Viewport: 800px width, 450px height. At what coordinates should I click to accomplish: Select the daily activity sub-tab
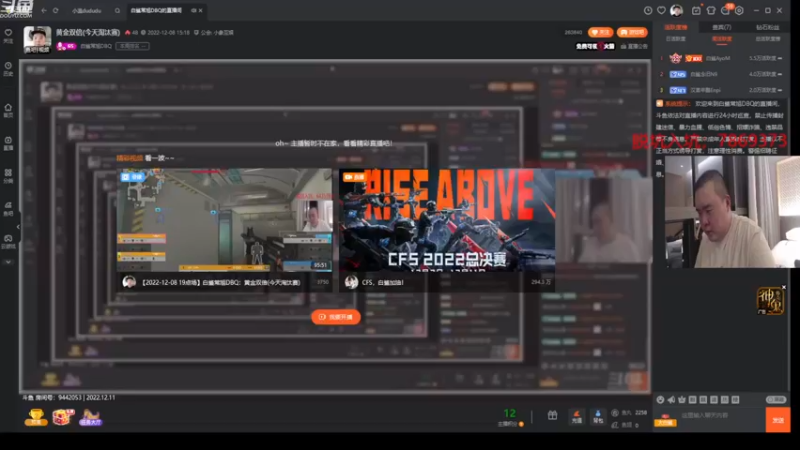click(676, 39)
